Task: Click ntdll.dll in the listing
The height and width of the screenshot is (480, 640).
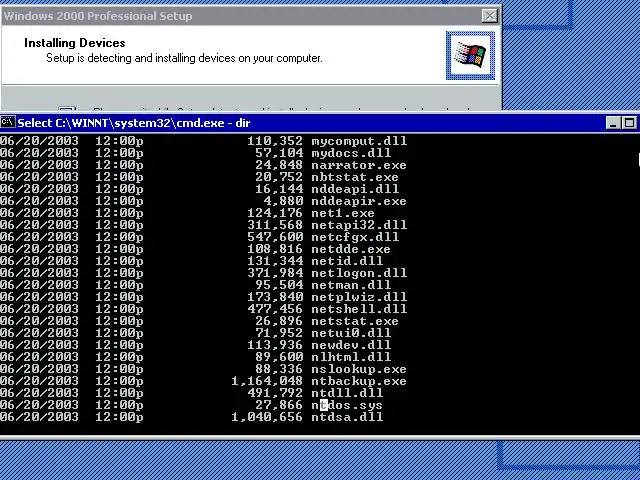Action: coord(347,393)
